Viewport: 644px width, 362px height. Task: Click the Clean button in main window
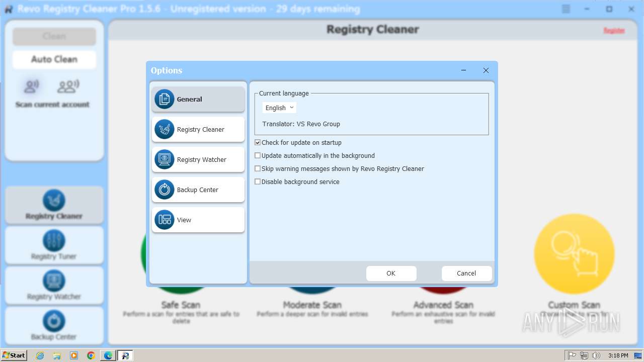coord(54,36)
